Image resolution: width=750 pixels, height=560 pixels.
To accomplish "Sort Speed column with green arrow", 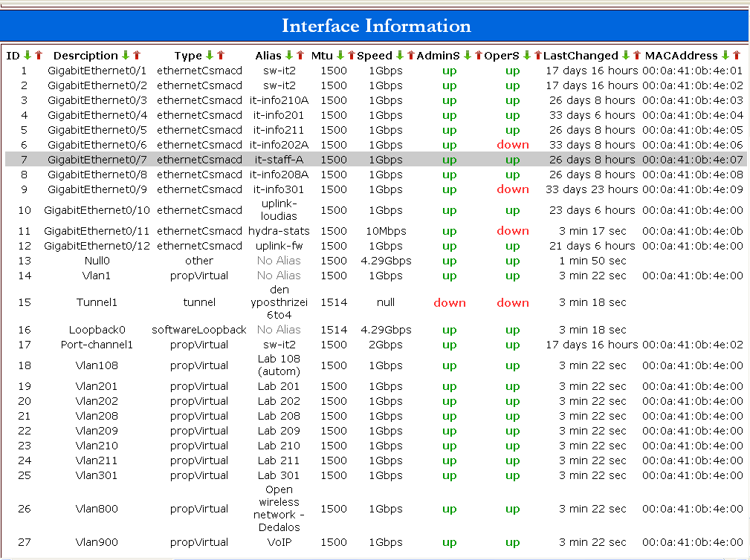I will point(400,56).
